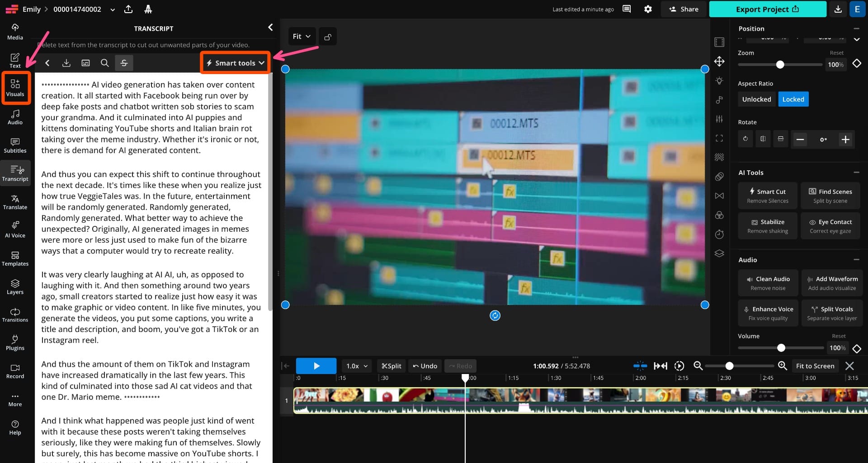
Task: Collapse the transcript panel with the chevron
Action: (x=270, y=27)
